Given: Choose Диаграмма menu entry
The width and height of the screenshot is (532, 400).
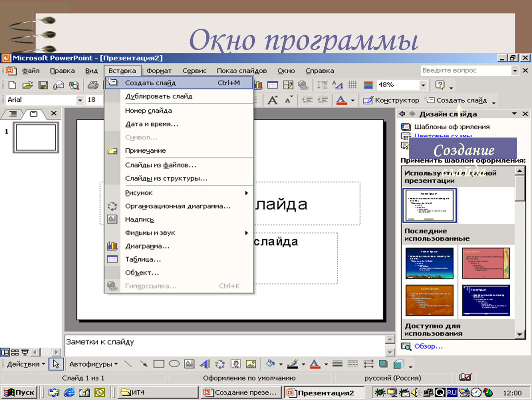Looking at the screenshot, I should pos(179,246).
